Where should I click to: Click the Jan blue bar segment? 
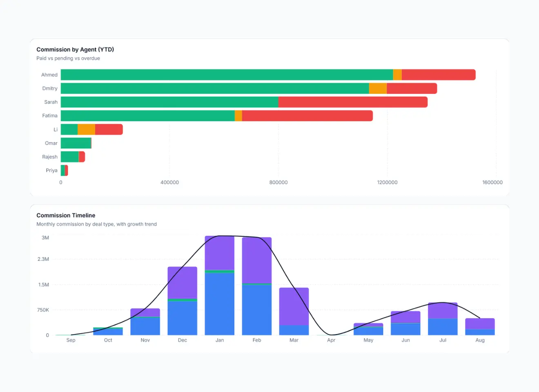(x=220, y=304)
